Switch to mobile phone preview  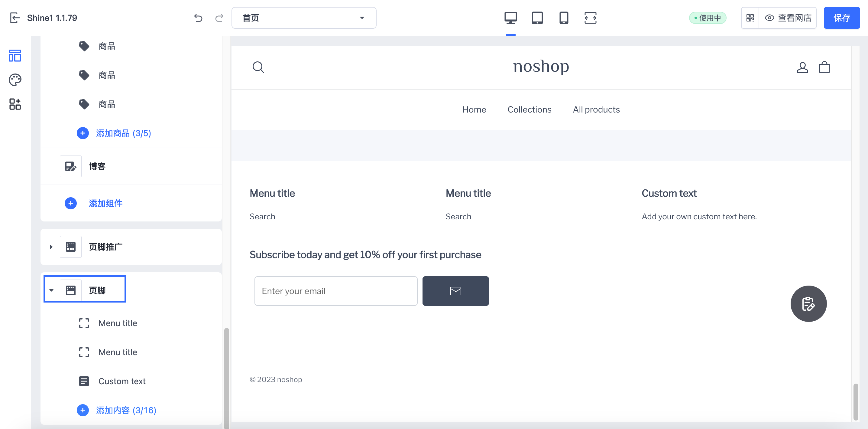(564, 18)
